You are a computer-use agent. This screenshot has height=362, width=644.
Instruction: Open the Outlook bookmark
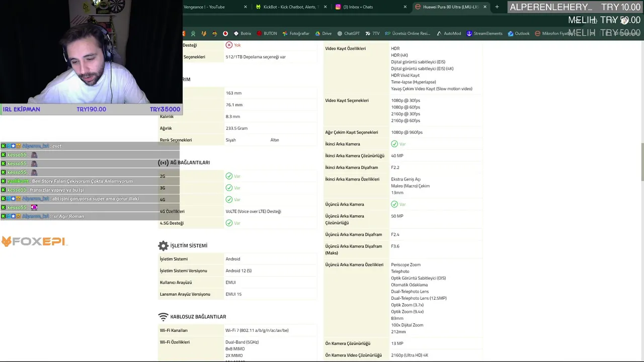(x=518, y=34)
